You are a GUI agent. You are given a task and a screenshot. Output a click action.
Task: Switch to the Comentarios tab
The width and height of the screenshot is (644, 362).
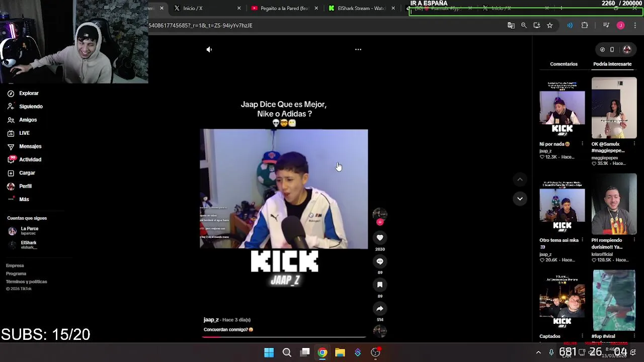(x=563, y=64)
